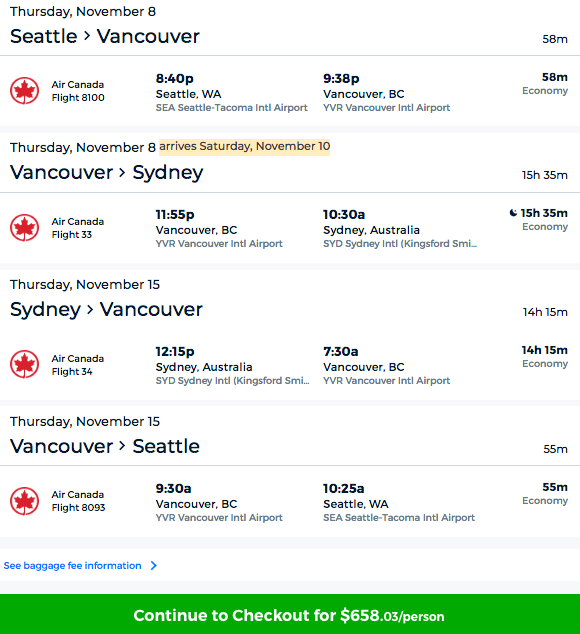Click Air Canada logo for Flight 33
Screen dimensions: 580x634
pyautogui.click(x=25, y=227)
